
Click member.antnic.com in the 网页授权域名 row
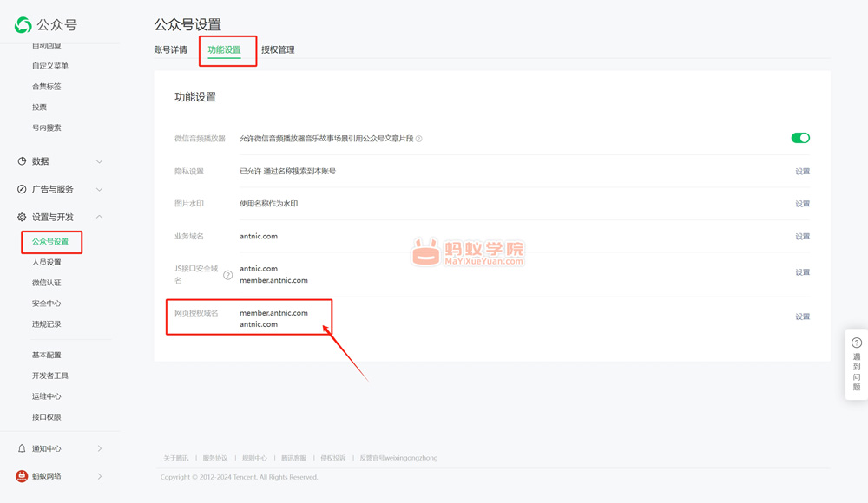pyautogui.click(x=273, y=313)
